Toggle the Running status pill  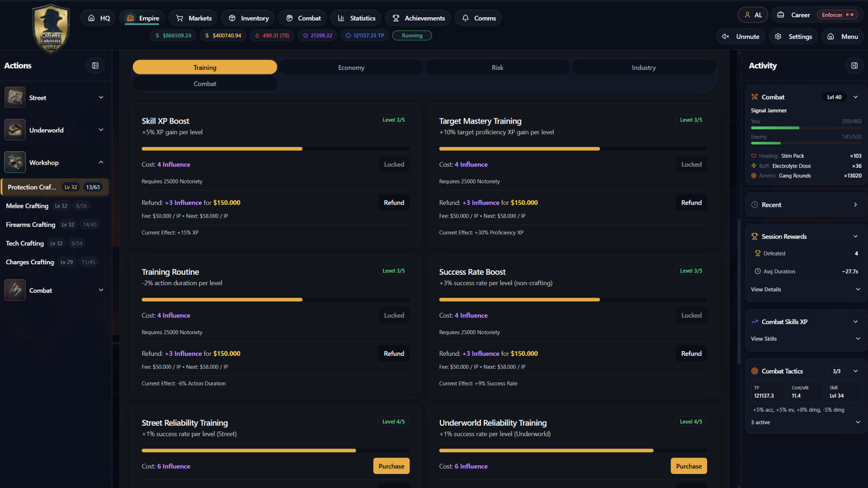[412, 36]
